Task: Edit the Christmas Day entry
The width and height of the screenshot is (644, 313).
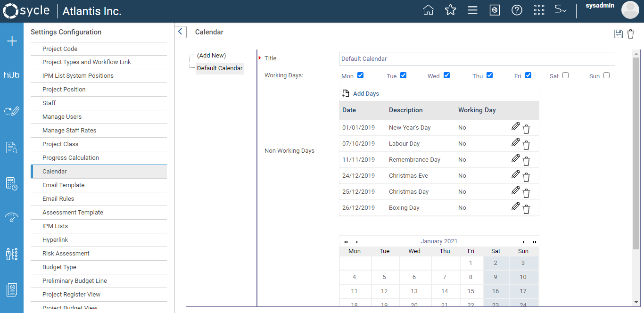Action: [516, 190]
